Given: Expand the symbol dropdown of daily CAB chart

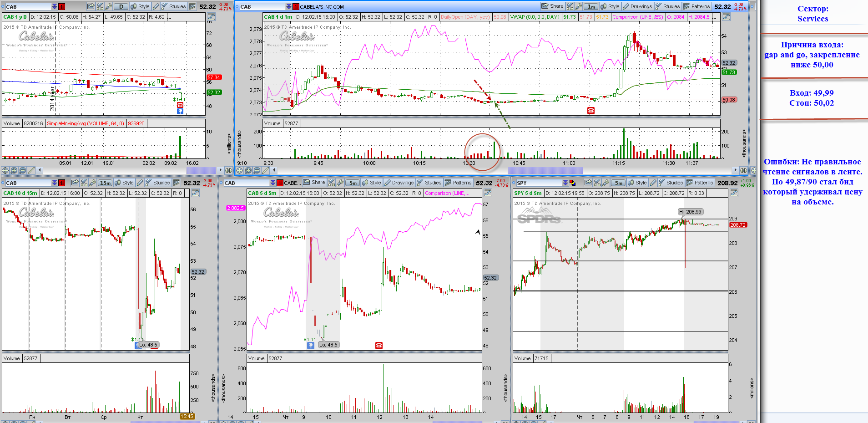Looking at the screenshot, I should click(55, 6).
